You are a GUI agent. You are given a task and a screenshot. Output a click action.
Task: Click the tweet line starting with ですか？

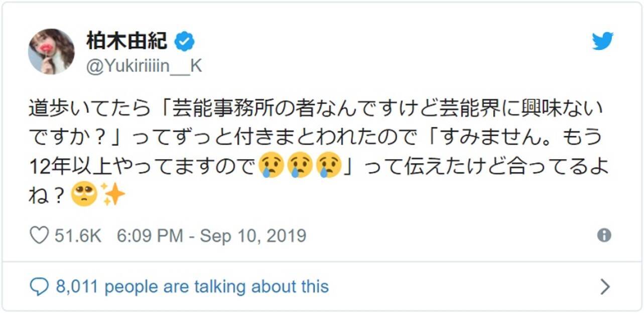pos(315,137)
